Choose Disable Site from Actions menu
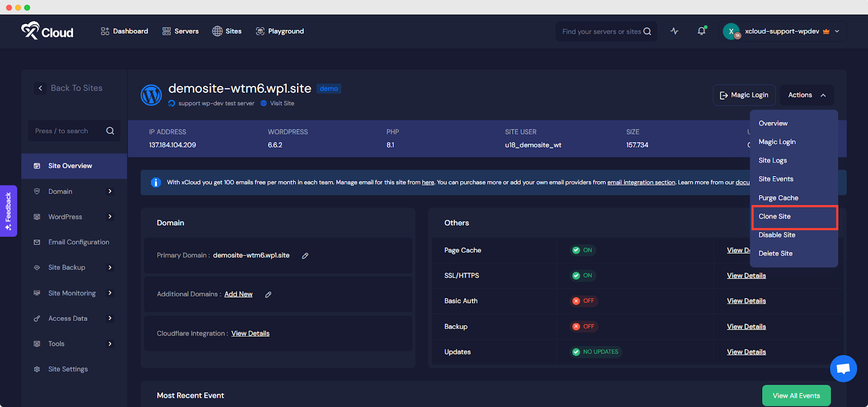 [777, 235]
